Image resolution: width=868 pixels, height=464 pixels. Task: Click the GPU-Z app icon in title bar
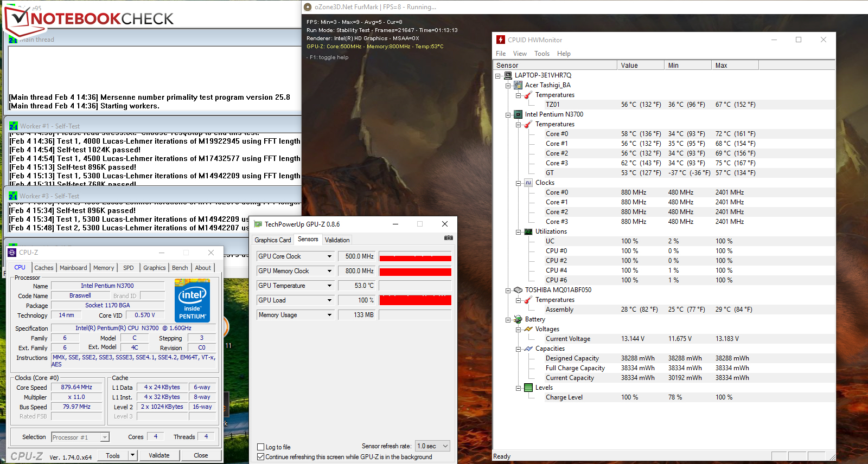click(258, 224)
